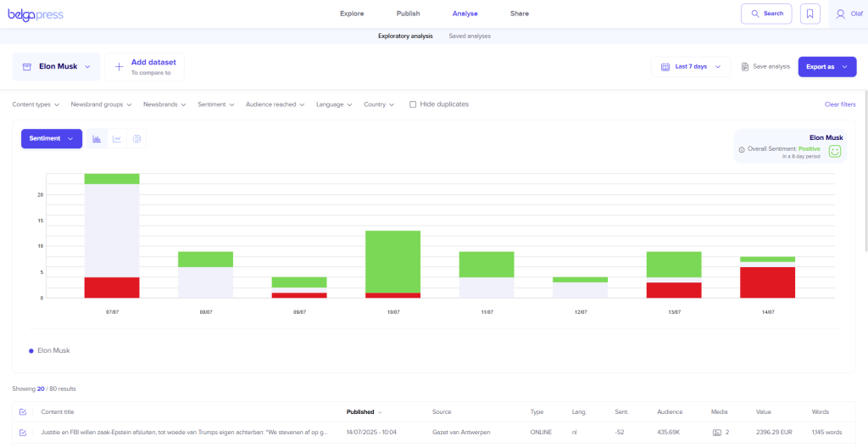
Task: Switch to bar chart view
Action: pyautogui.click(x=97, y=139)
